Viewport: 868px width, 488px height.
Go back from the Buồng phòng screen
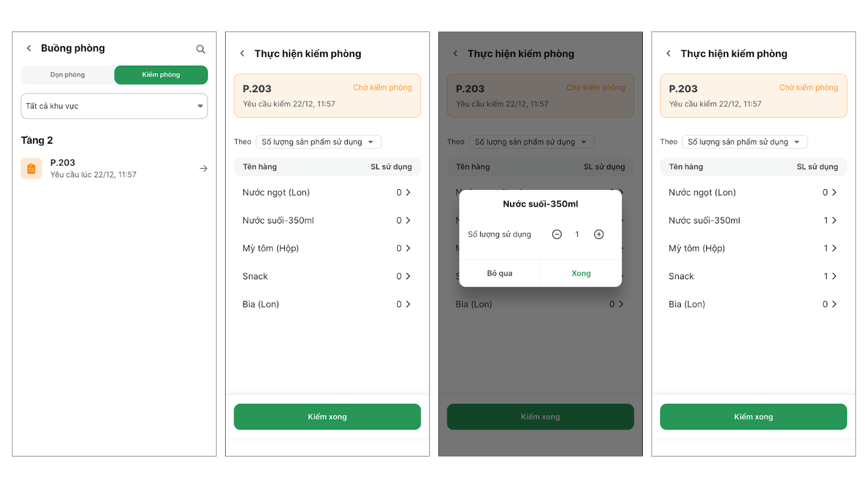coord(29,48)
